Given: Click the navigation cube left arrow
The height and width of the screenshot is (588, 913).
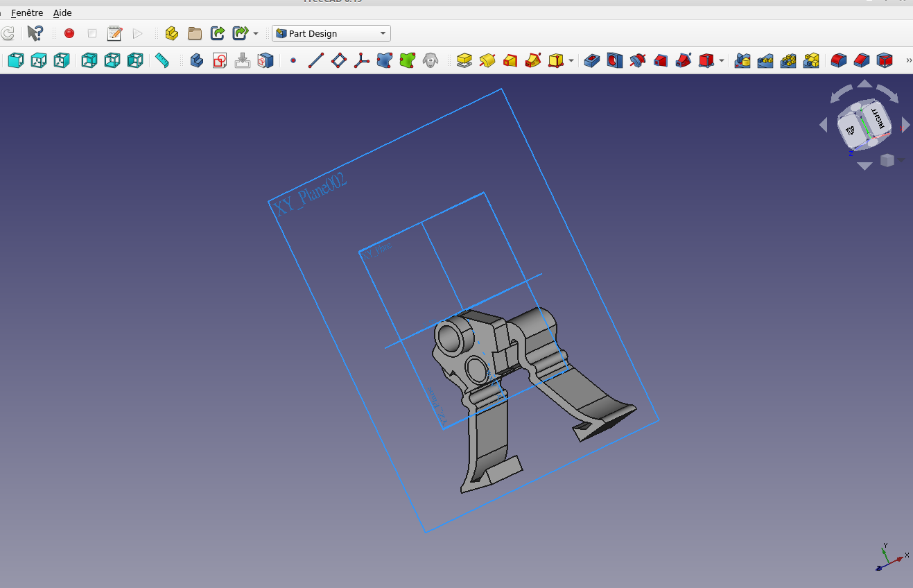Looking at the screenshot, I should pyautogui.click(x=824, y=125).
